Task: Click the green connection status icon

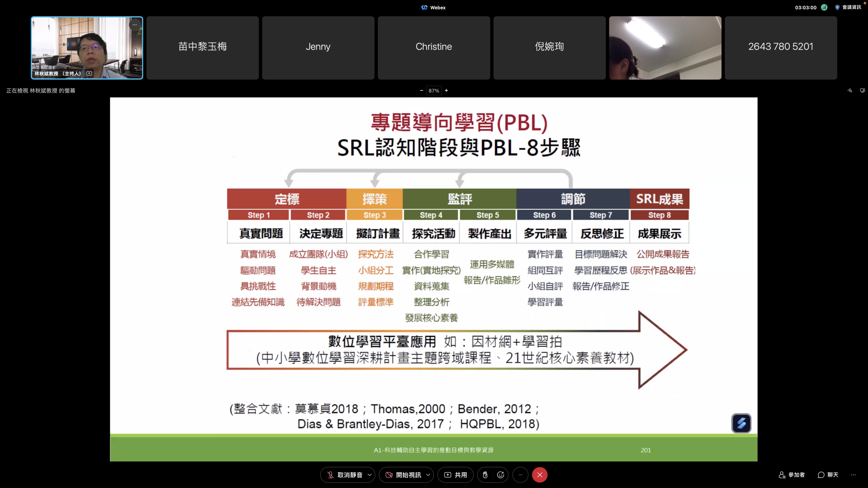Action: [x=824, y=7]
